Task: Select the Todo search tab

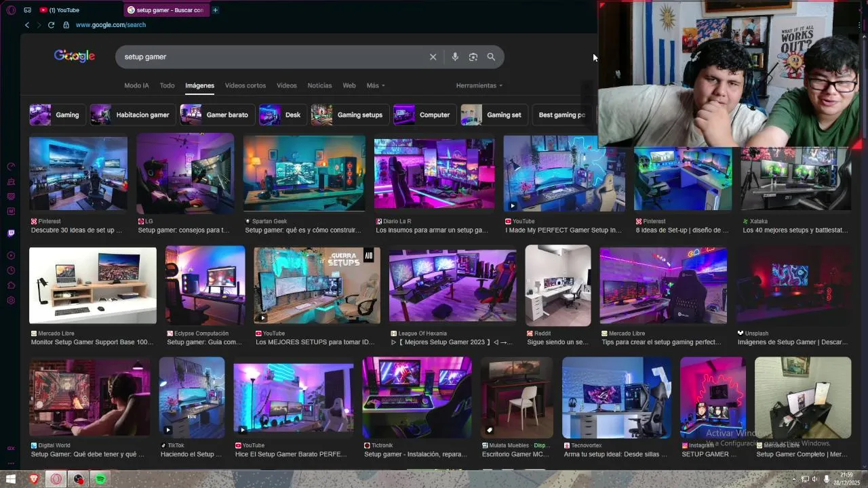Action: click(167, 85)
